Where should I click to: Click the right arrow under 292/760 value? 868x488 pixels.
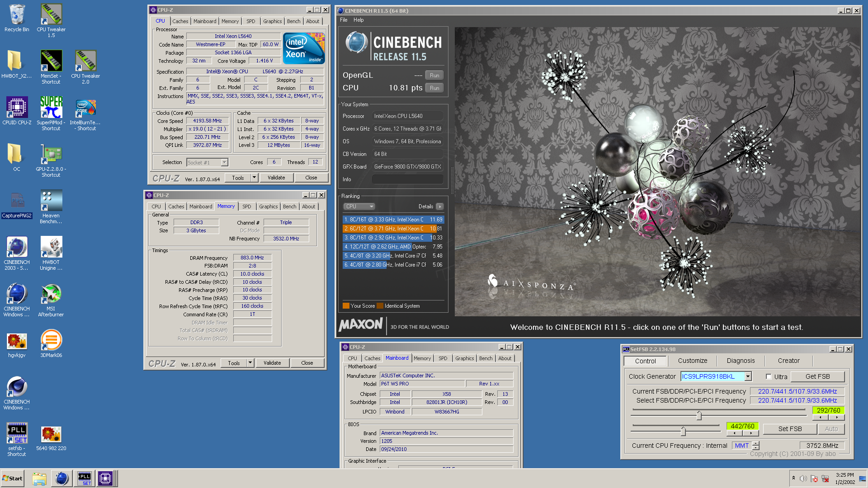837,418
